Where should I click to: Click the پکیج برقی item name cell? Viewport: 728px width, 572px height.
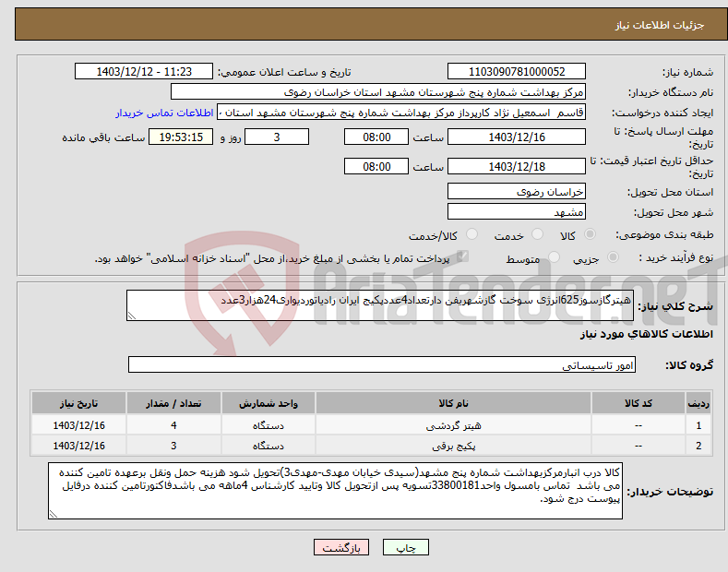coord(453,446)
